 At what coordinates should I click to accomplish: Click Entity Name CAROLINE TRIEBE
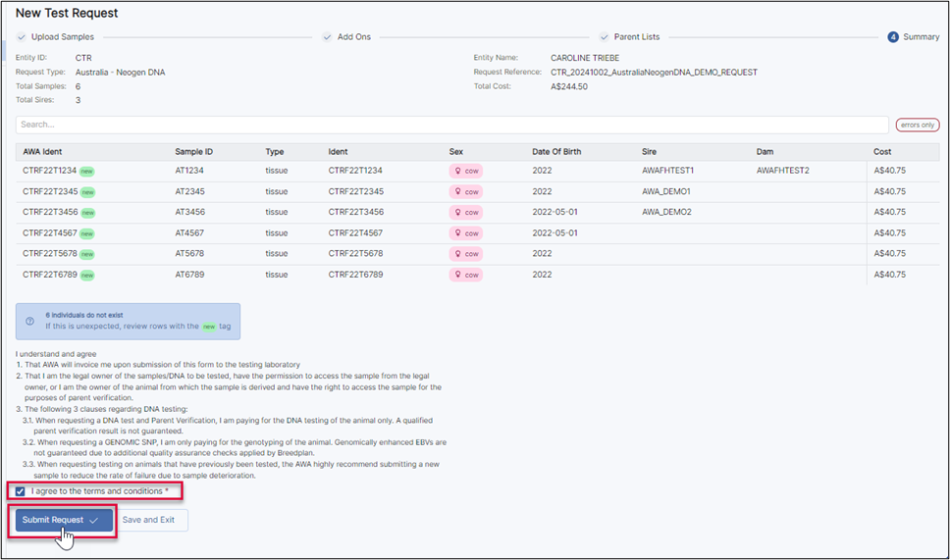(585, 58)
